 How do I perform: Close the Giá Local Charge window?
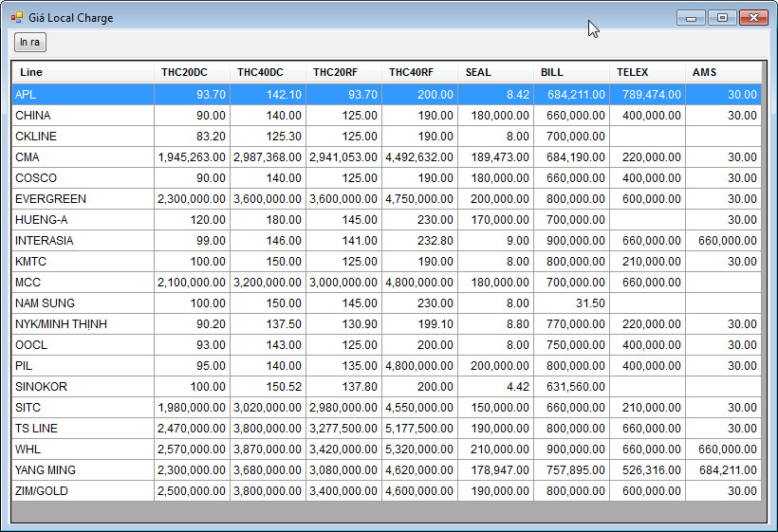pyautogui.click(x=753, y=18)
